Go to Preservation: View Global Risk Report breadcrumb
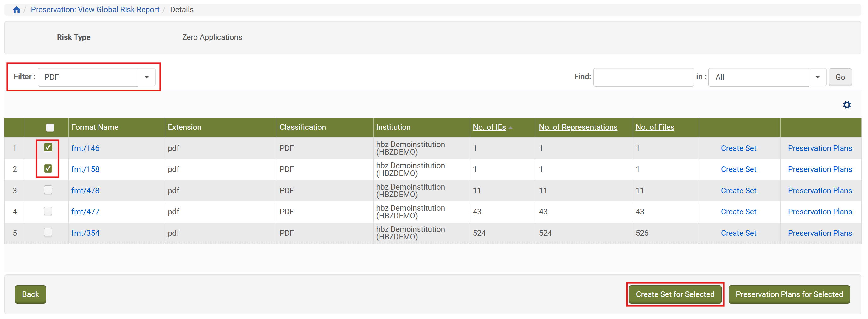Screen dimensions: 868x319 pos(95,10)
